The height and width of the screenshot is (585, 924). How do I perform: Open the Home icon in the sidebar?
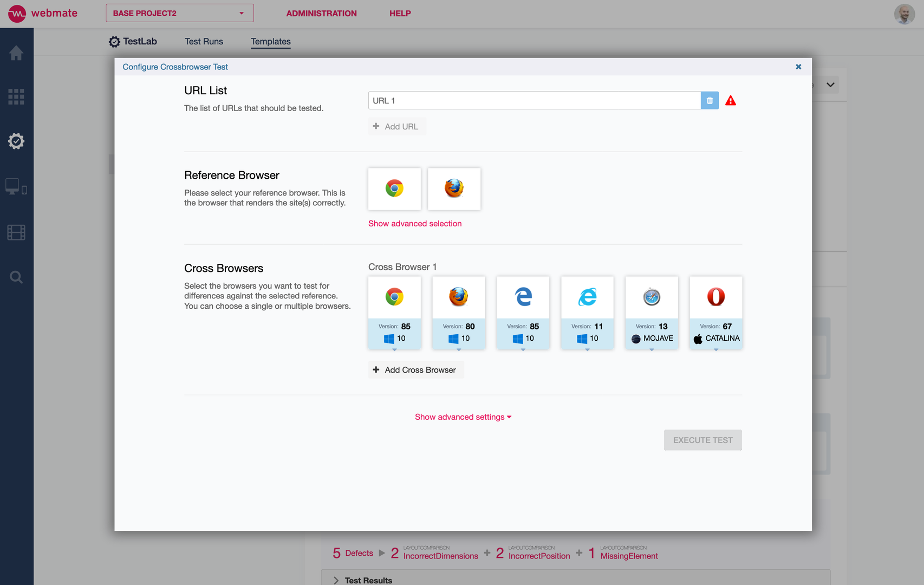pyautogui.click(x=16, y=53)
